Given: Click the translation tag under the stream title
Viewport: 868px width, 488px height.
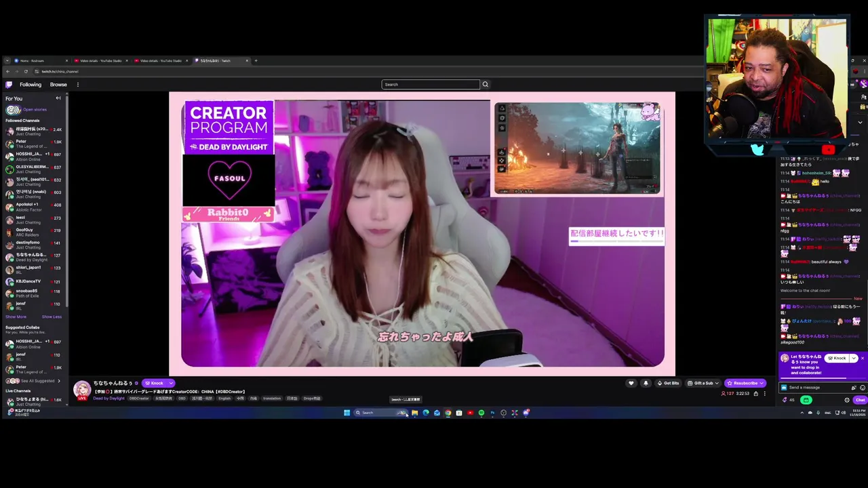Looking at the screenshot, I should click(x=272, y=399).
